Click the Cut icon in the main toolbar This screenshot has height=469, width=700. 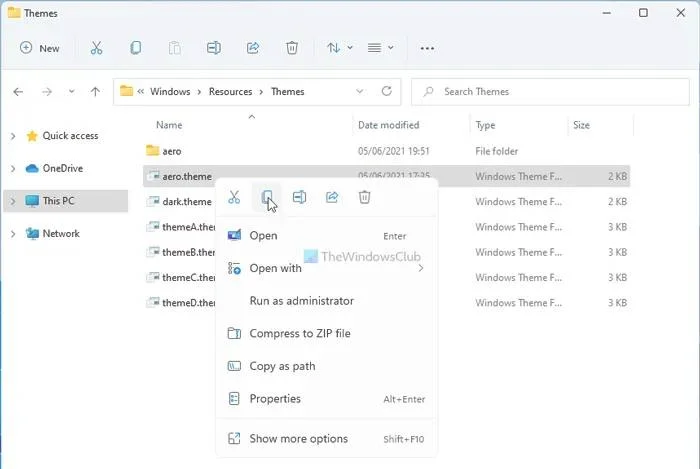[x=96, y=48]
